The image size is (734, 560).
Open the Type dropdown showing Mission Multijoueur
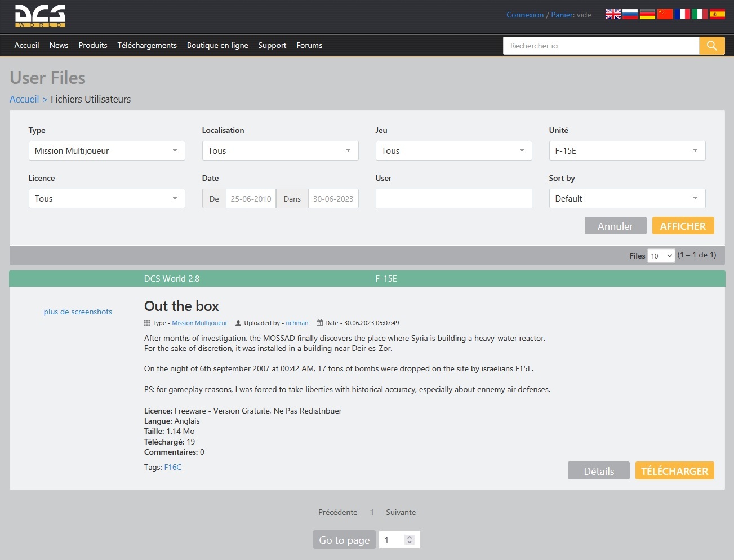pos(107,151)
